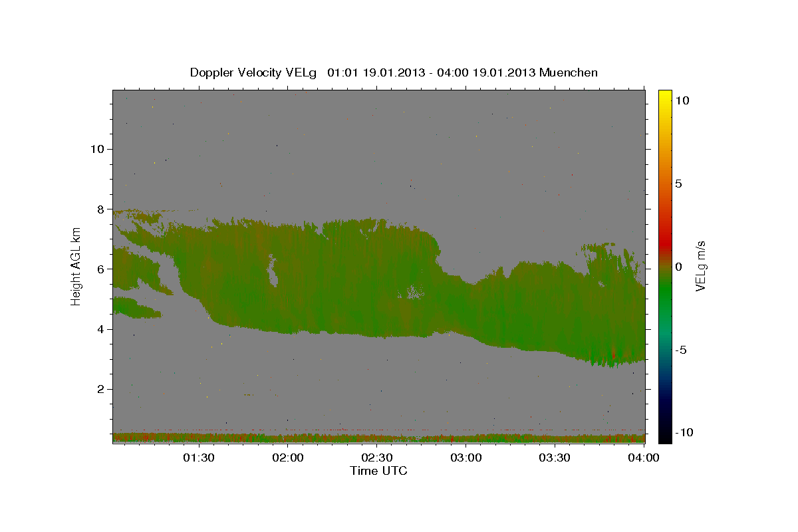
Task: Click the '02:00' time axis label
Action: tap(288, 458)
